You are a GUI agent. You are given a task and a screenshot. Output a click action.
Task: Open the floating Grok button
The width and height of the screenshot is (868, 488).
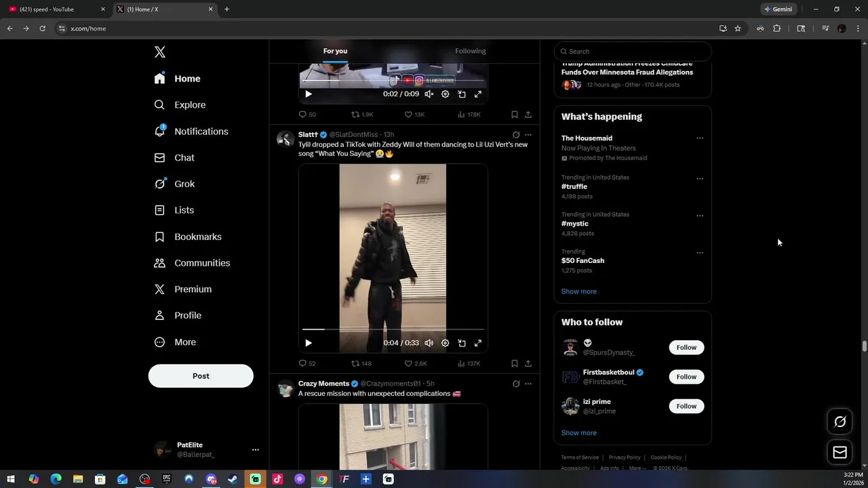(840, 422)
